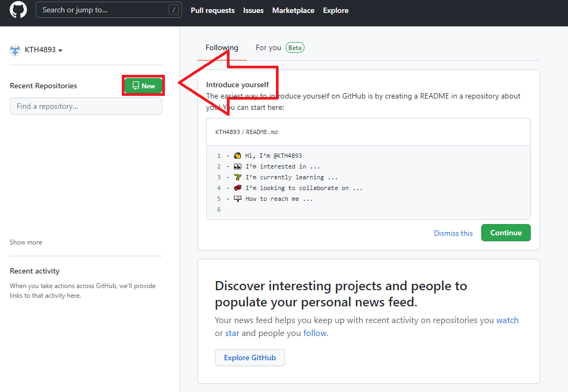Image resolution: width=568 pixels, height=392 pixels.
Task: Click README line 'I'm looking to collaborate on ...'
Action: (x=304, y=188)
